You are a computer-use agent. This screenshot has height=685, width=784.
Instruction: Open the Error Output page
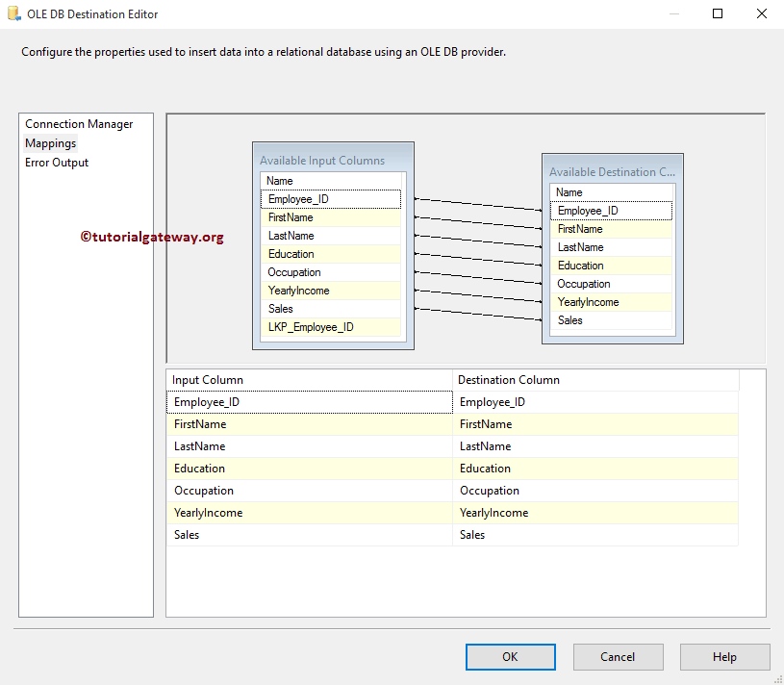56,162
